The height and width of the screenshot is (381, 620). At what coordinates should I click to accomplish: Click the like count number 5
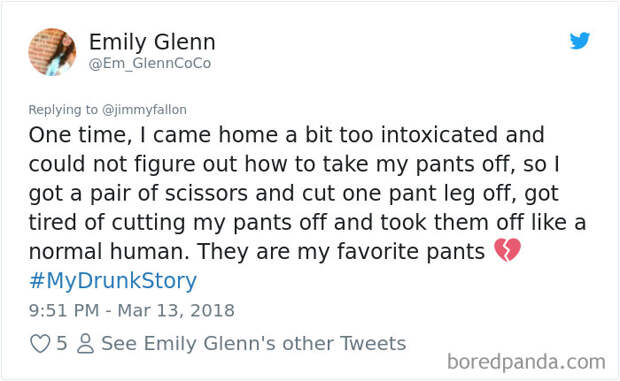click(61, 343)
